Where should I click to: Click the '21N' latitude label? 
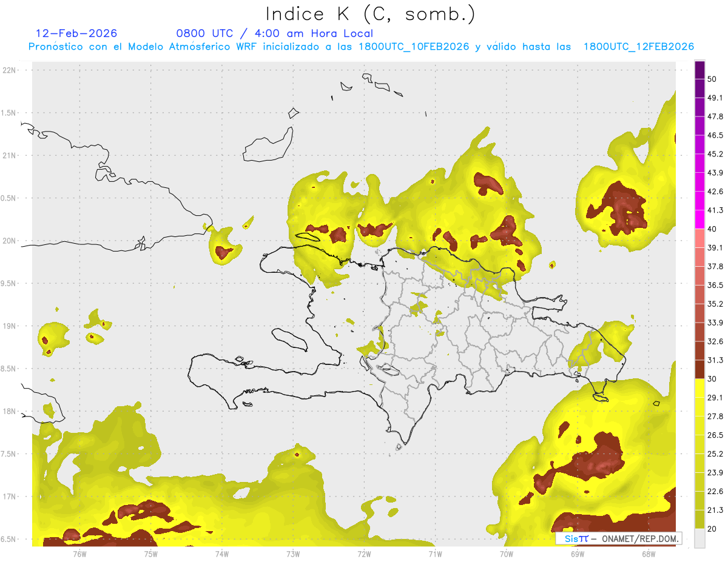pos(10,155)
